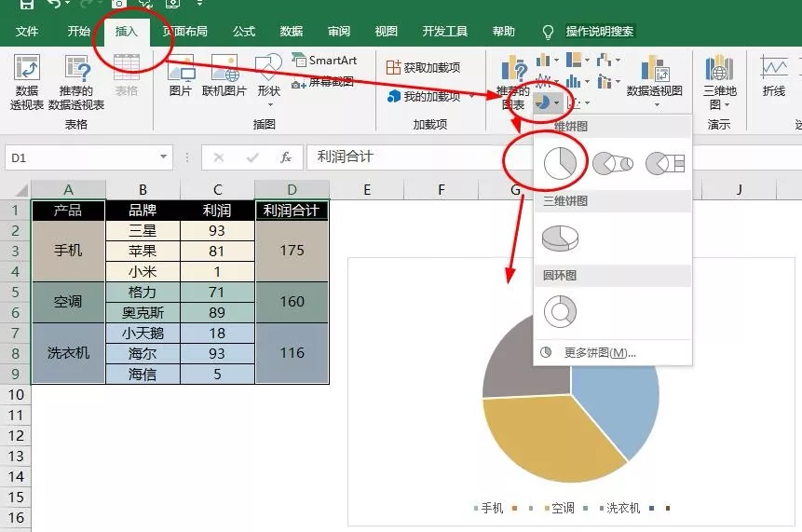Select the 2D pie chart option
This screenshot has width=802, height=532.
click(x=560, y=164)
